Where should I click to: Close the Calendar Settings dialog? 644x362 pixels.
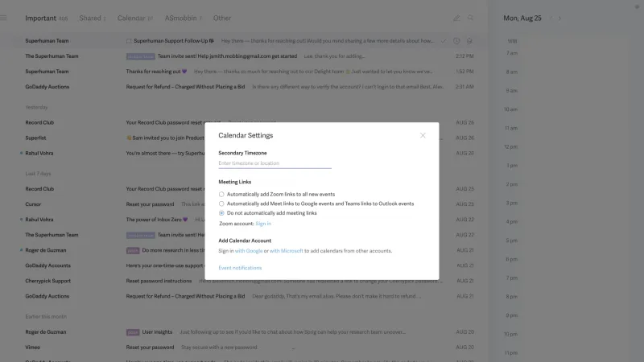[x=423, y=135]
